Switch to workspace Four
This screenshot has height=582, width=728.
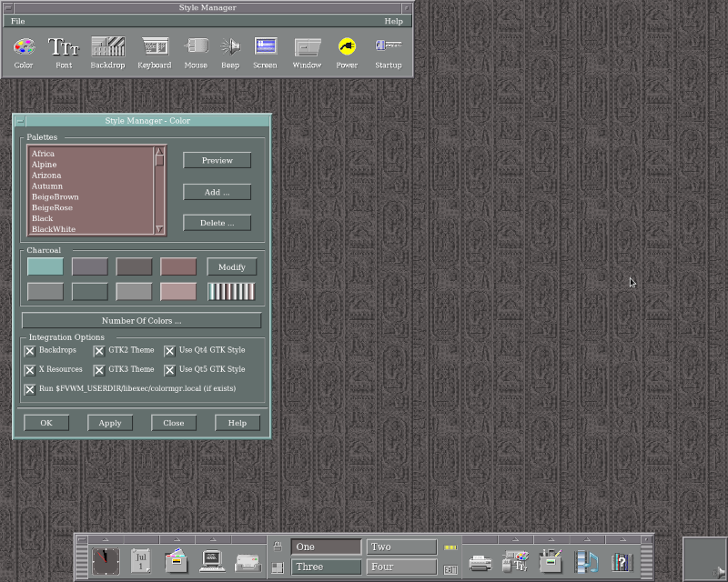pos(401,567)
